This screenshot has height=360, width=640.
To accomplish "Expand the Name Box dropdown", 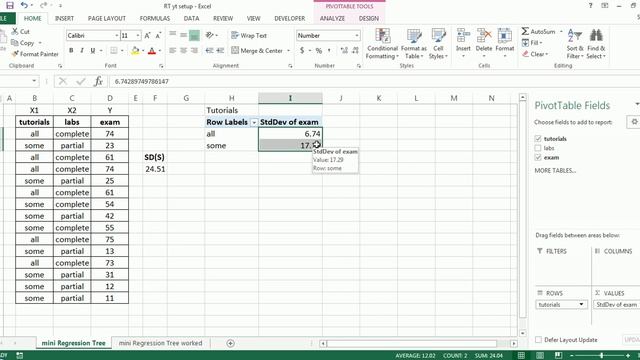I will pyautogui.click(x=34, y=81).
